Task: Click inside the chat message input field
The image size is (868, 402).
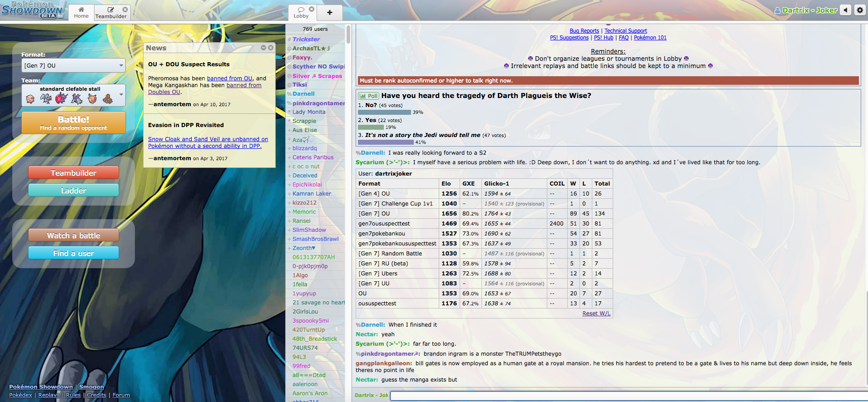Action: (x=629, y=396)
